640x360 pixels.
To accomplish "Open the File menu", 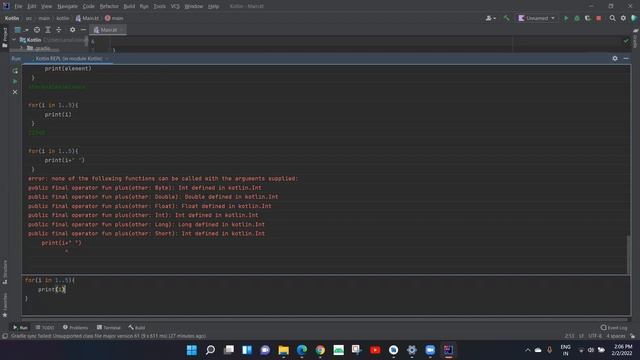I will click(x=18, y=7).
